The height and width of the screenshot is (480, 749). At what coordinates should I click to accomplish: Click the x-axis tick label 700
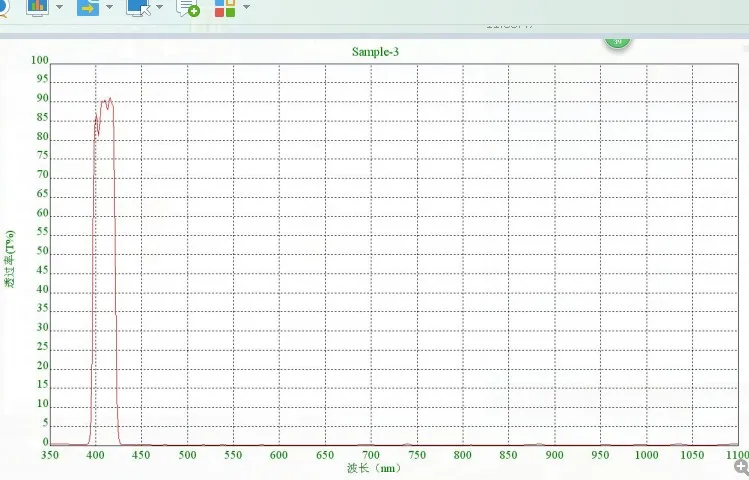(x=371, y=455)
